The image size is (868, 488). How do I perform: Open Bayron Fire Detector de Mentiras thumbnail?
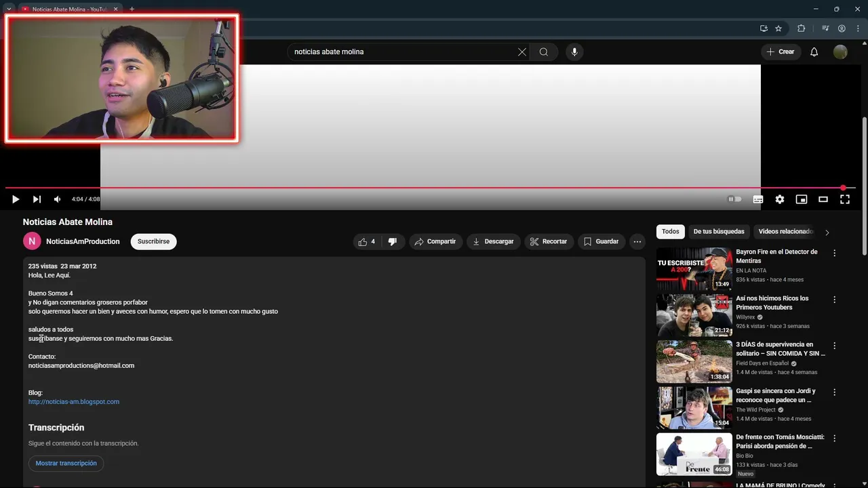click(x=694, y=269)
